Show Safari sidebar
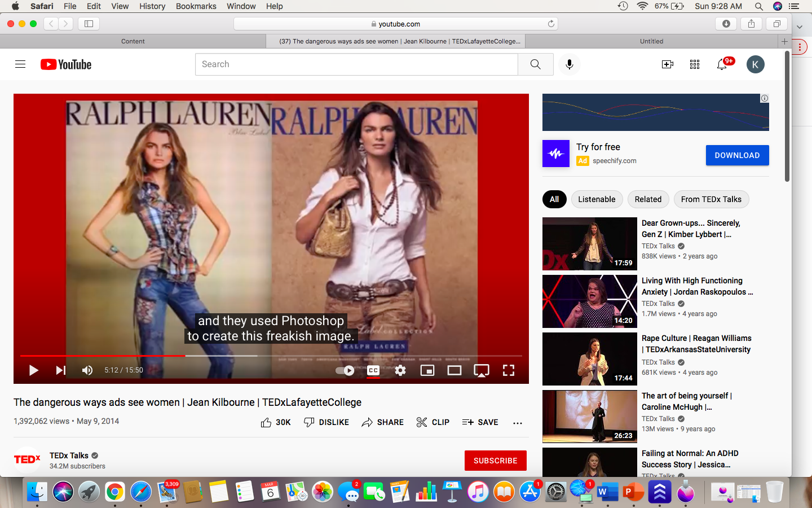 pos(89,24)
